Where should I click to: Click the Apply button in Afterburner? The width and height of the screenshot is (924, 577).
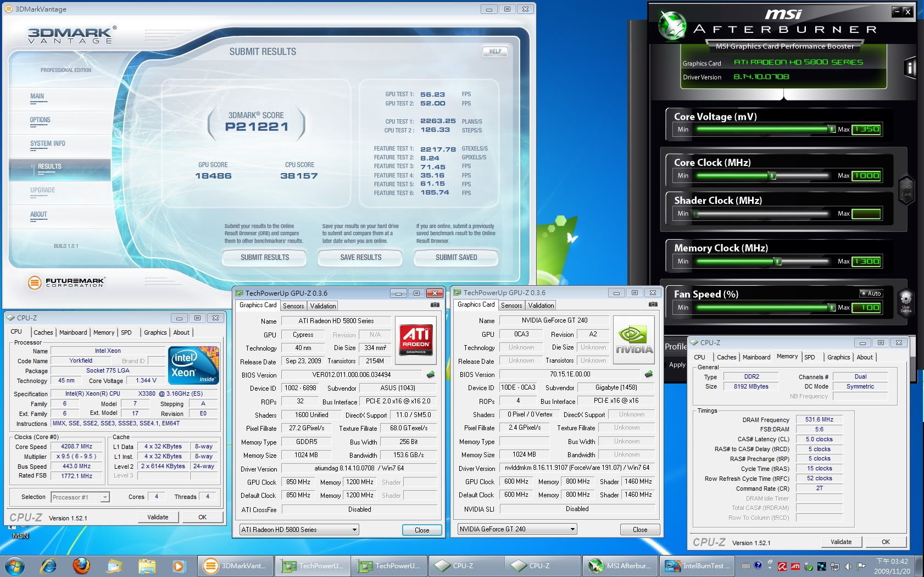(x=676, y=364)
